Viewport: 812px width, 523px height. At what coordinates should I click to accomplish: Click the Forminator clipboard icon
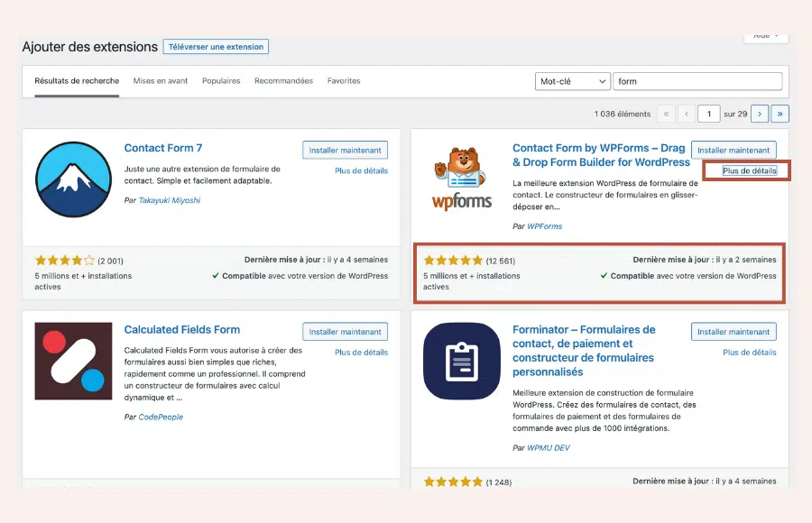point(462,361)
